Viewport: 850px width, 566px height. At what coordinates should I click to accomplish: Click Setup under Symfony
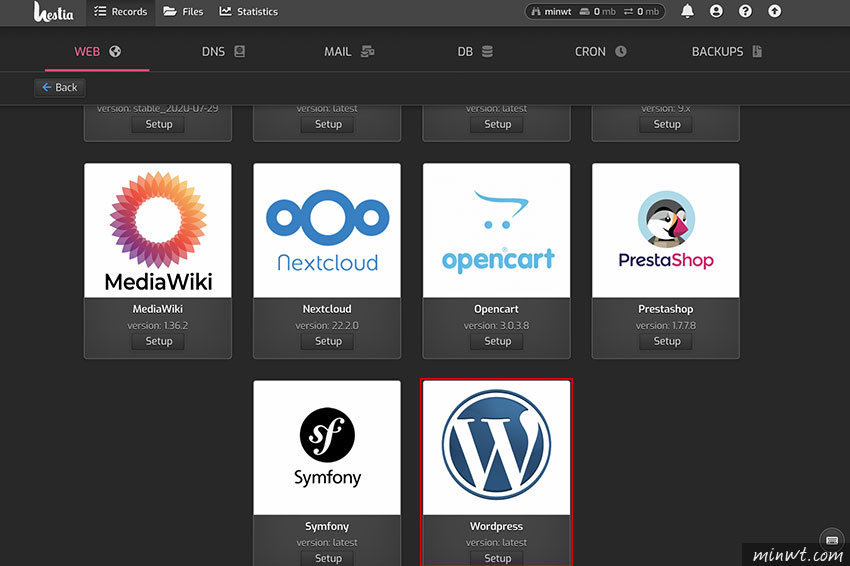pos(328,558)
